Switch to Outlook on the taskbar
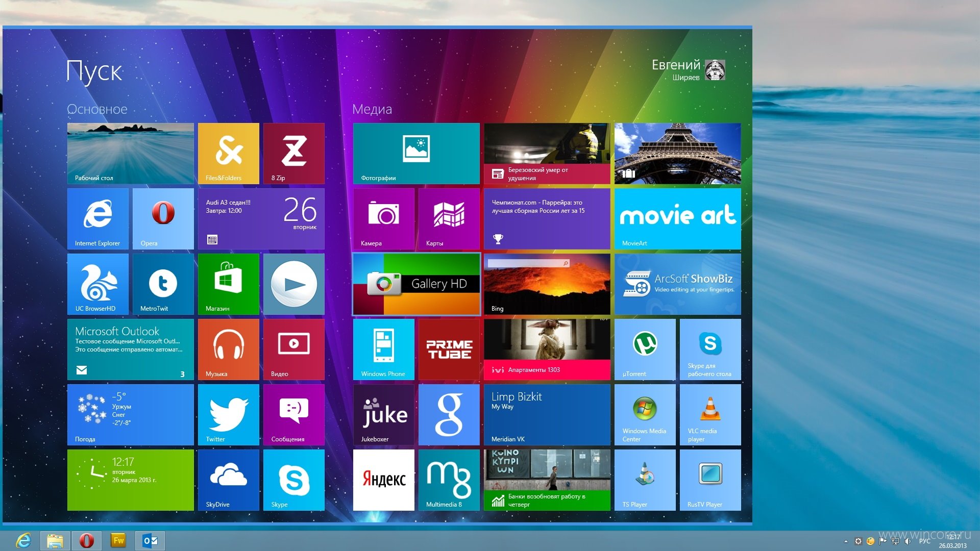 click(x=150, y=540)
